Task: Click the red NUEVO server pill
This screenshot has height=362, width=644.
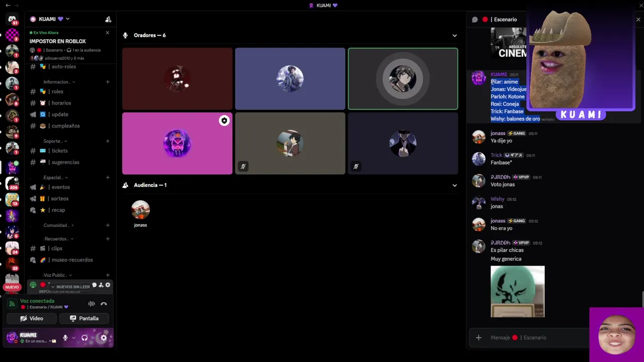Action: coord(12,287)
